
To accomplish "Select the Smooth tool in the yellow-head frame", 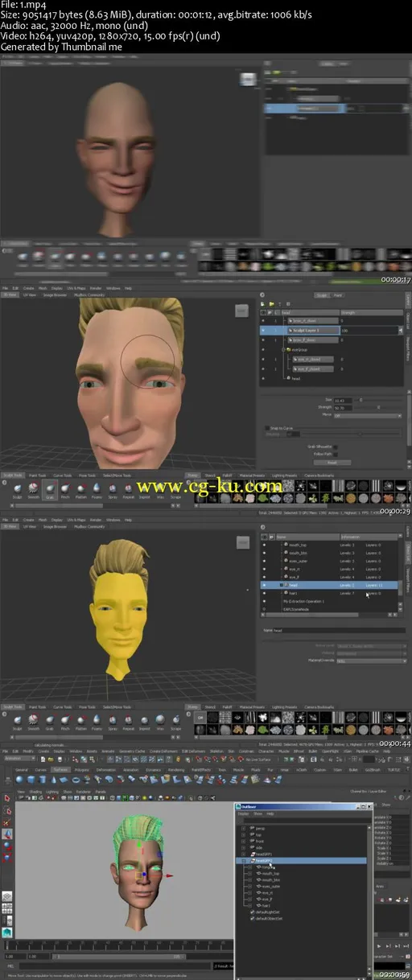I will click(33, 721).
